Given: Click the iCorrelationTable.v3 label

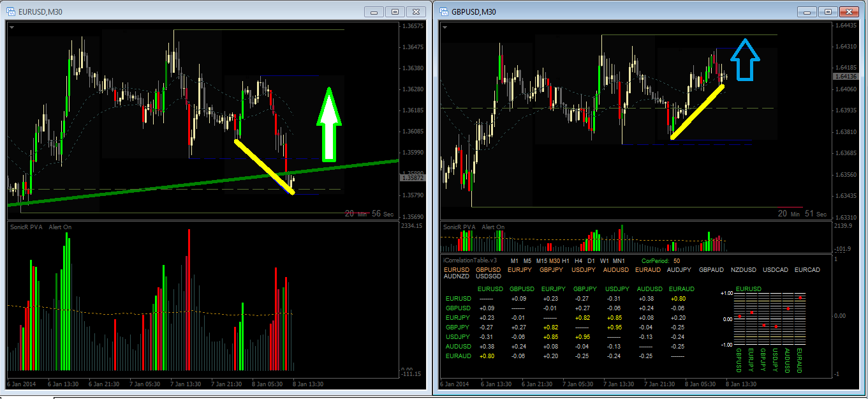Looking at the screenshot, I should (469, 260).
